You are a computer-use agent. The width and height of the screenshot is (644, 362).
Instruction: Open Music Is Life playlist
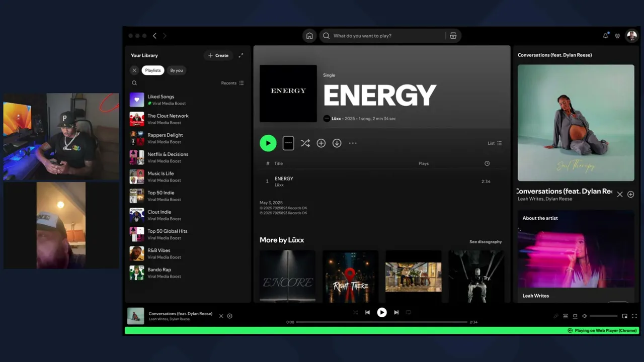[x=187, y=176]
